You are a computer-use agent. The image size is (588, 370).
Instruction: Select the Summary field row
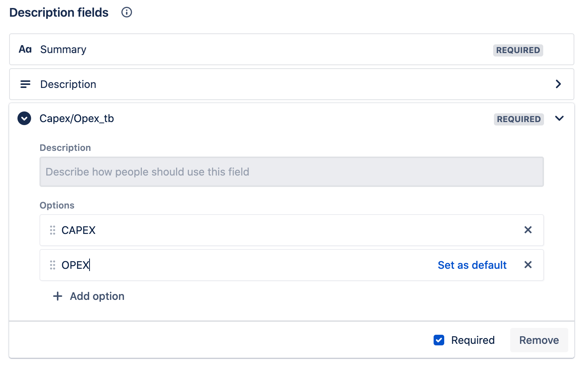click(292, 49)
